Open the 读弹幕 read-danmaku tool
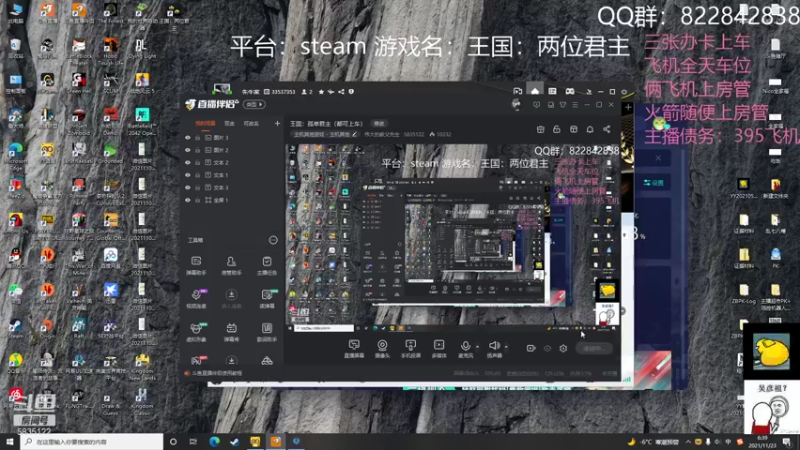 (x=267, y=298)
